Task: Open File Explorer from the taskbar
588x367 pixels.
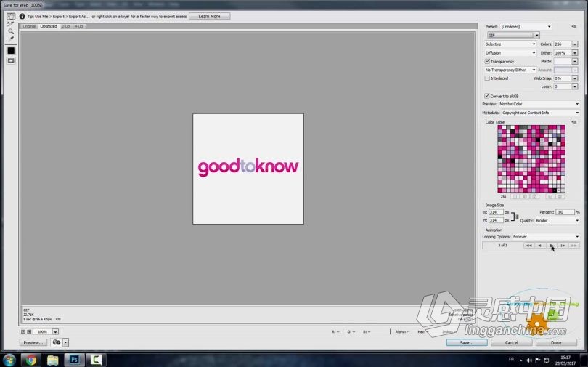Action: coord(53,360)
